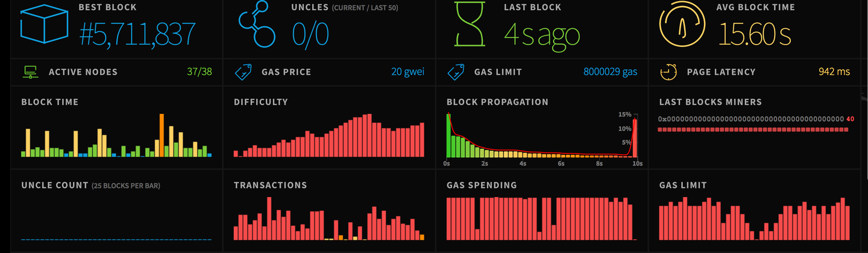
Task: Click the Gas Price tag icon
Action: [242, 73]
